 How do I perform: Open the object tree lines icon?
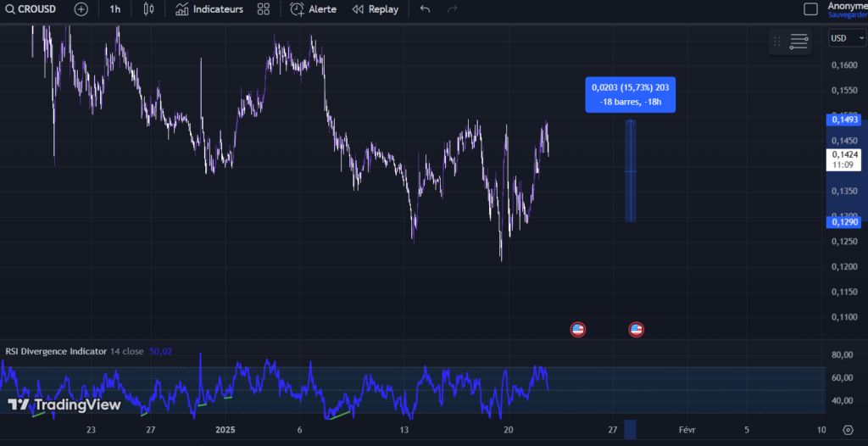tap(798, 42)
